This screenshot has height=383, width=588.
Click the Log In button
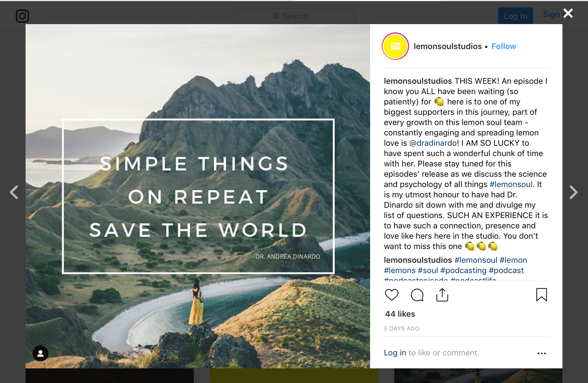pos(515,16)
